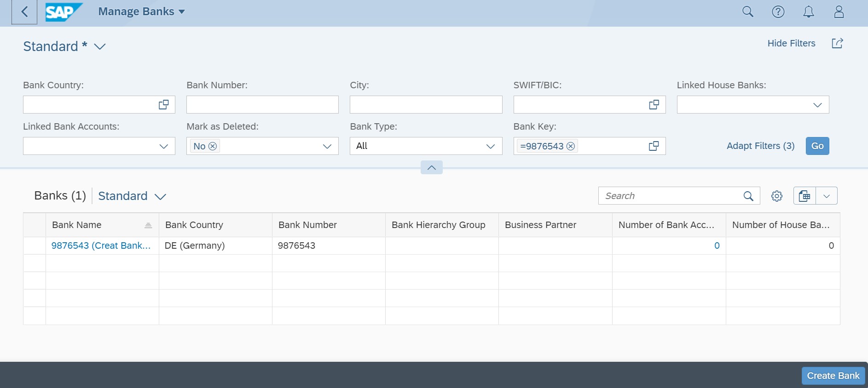The width and height of the screenshot is (868, 388).
Task: Open the search icon in the header
Action: click(748, 12)
